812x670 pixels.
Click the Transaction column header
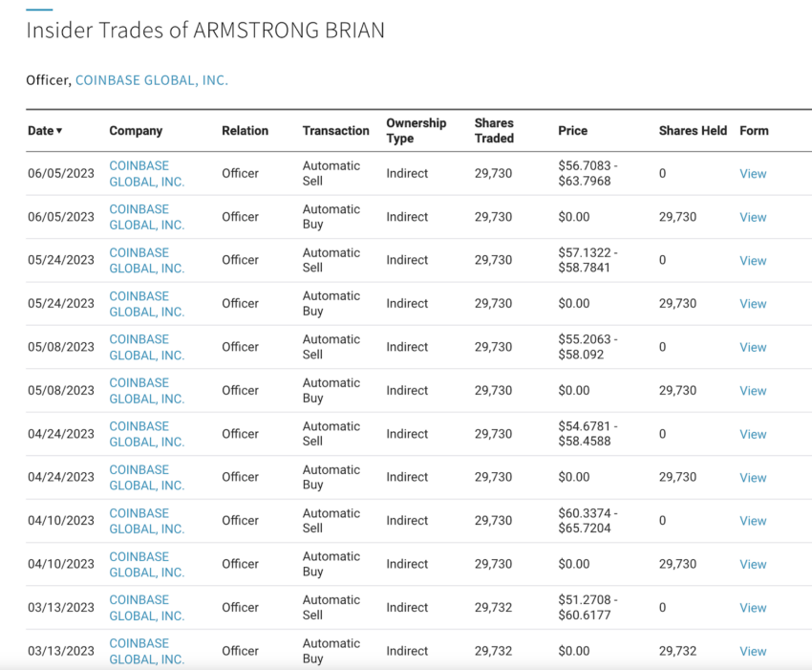coord(335,131)
